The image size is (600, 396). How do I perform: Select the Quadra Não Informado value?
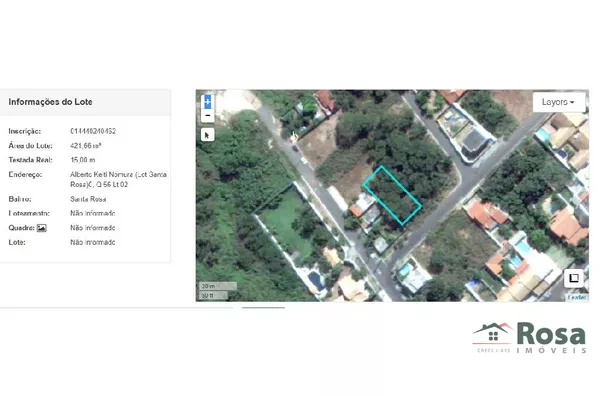93,228
